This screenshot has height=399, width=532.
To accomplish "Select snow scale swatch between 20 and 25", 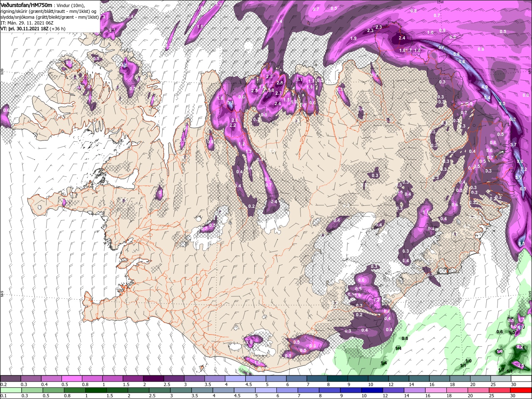I will pos(480,379).
